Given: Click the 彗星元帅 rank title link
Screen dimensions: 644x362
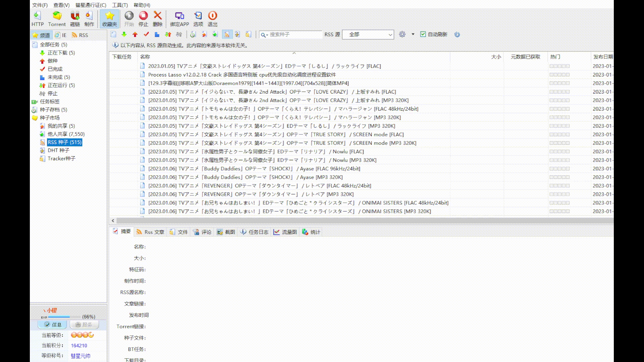Looking at the screenshot, I should (80, 356).
